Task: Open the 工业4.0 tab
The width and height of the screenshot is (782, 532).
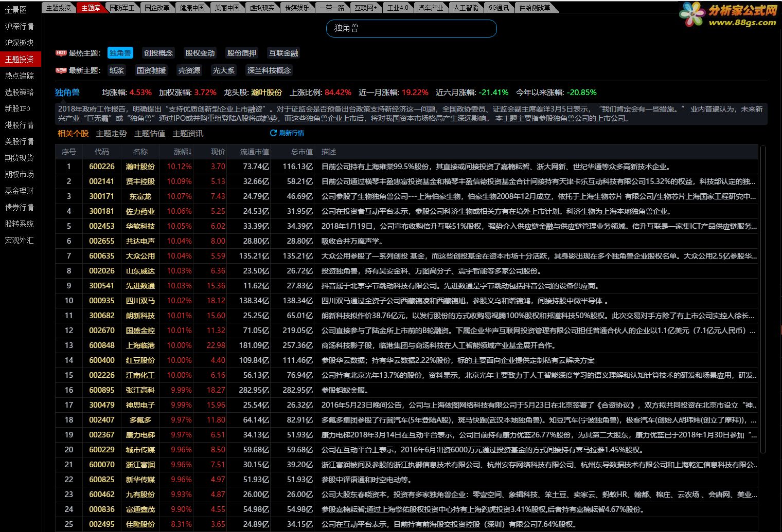Action: click(x=398, y=8)
